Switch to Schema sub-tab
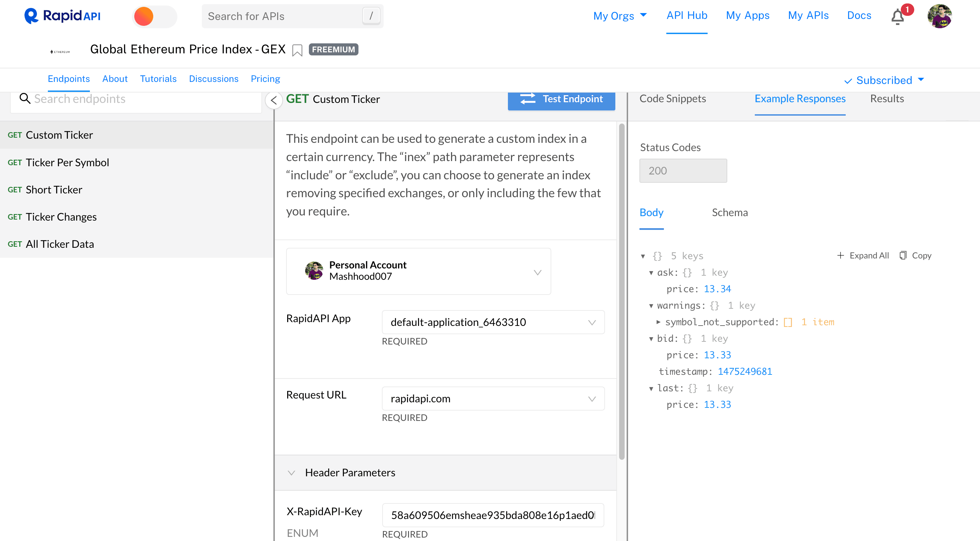 (730, 212)
